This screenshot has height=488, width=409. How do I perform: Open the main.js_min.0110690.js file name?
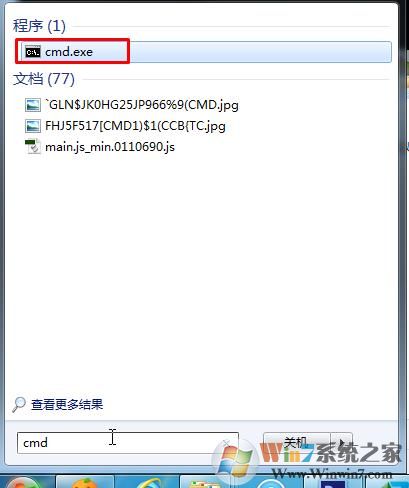pyautogui.click(x=110, y=147)
